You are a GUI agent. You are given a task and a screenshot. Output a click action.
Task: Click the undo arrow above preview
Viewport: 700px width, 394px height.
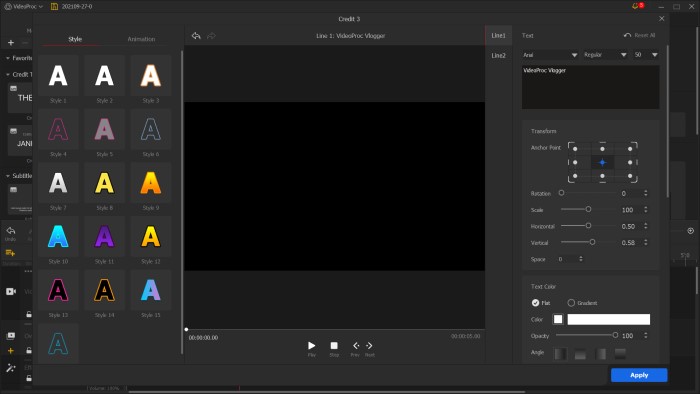pyautogui.click(x=196, y=36)
